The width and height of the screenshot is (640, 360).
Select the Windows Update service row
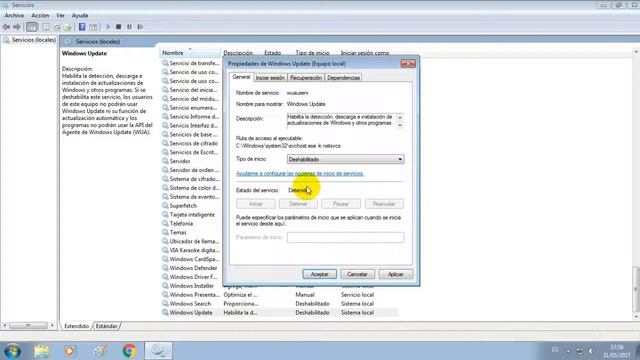(x=279, y=313)
